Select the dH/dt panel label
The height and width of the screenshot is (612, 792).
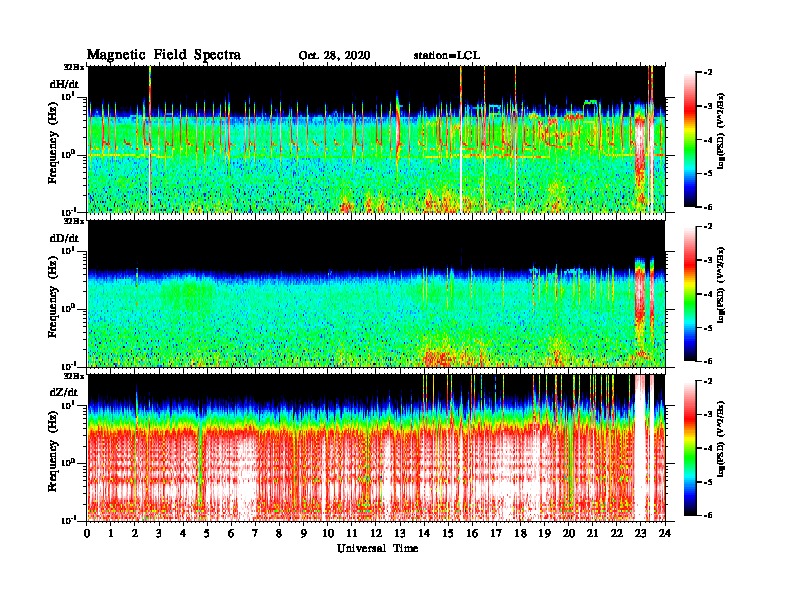[x=64, y=84]
